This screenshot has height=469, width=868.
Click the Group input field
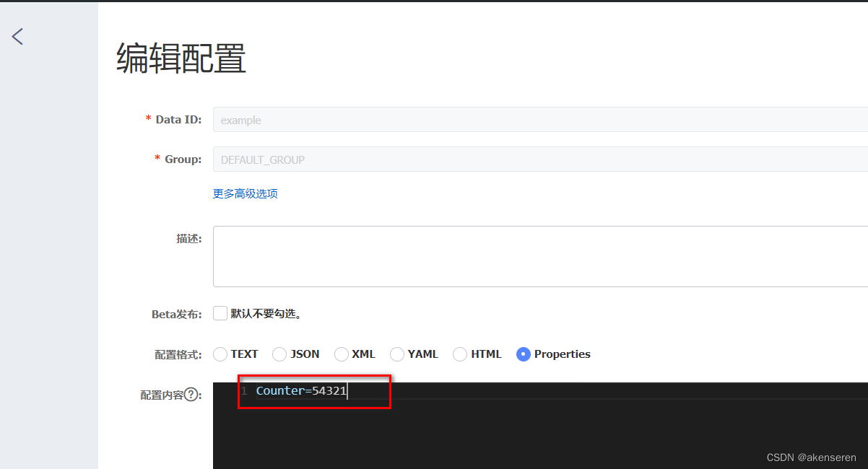(x=540, y=159)
